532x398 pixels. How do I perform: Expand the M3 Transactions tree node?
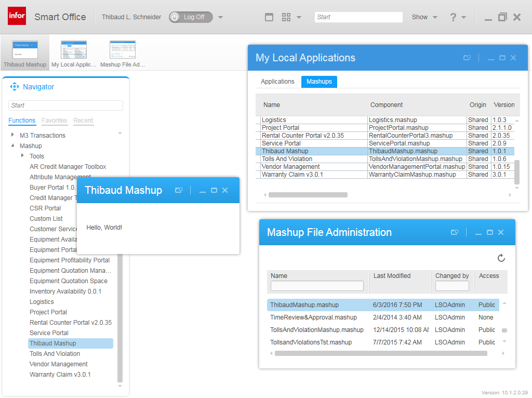pos(12,135)
